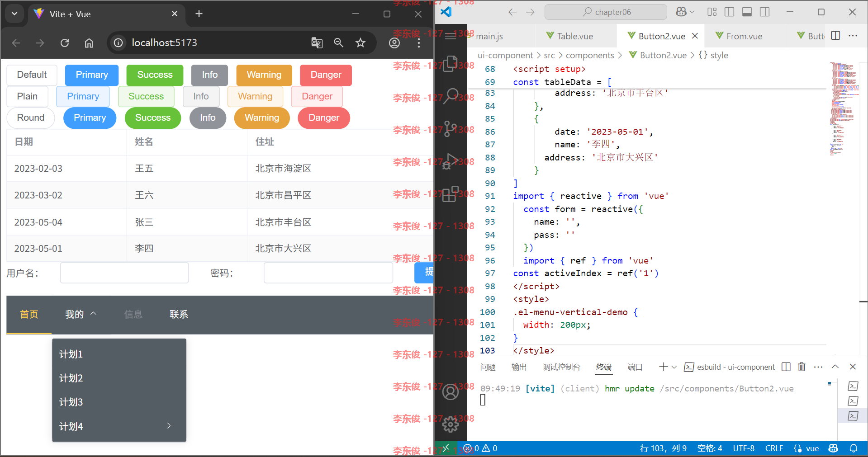Screen dimensions: 868x457
Task: Select 首页 menu item
Action: pos(29,315)
